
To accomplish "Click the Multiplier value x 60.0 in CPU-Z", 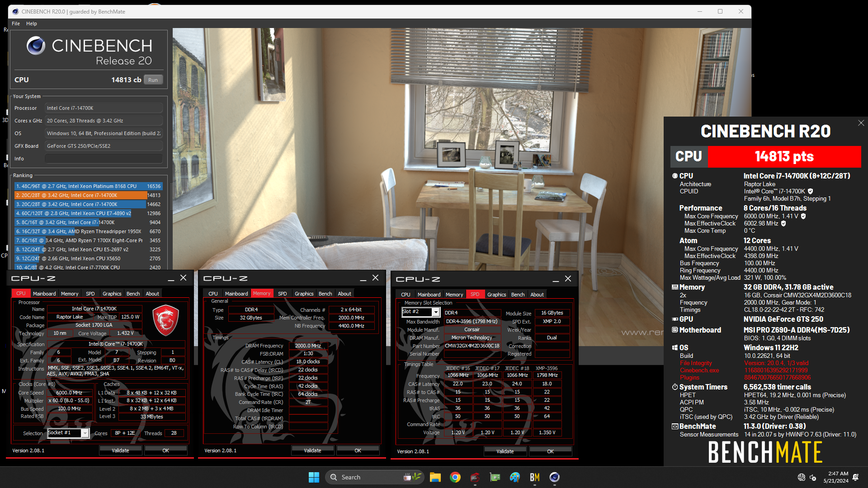I will [x=69, y=400].
